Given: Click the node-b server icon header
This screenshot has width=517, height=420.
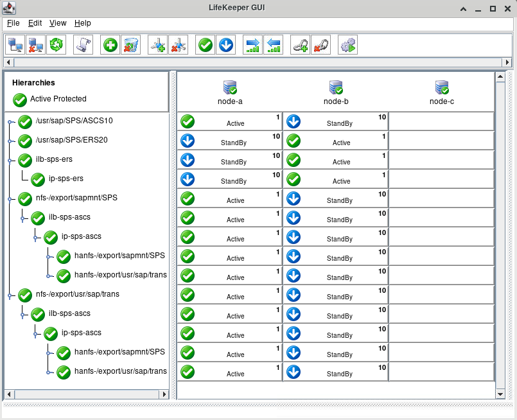Looking at the screenshot, I should 336,88.
